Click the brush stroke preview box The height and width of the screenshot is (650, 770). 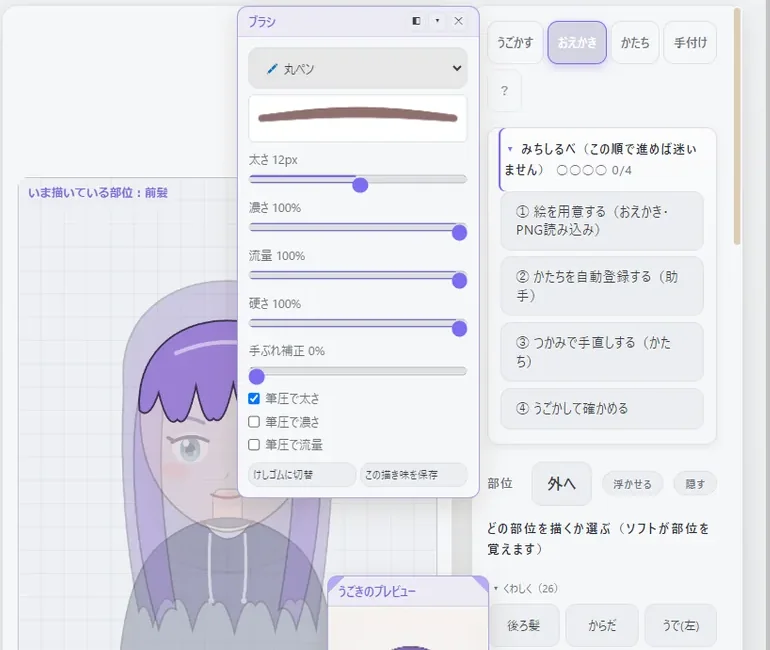pos(358,118)
